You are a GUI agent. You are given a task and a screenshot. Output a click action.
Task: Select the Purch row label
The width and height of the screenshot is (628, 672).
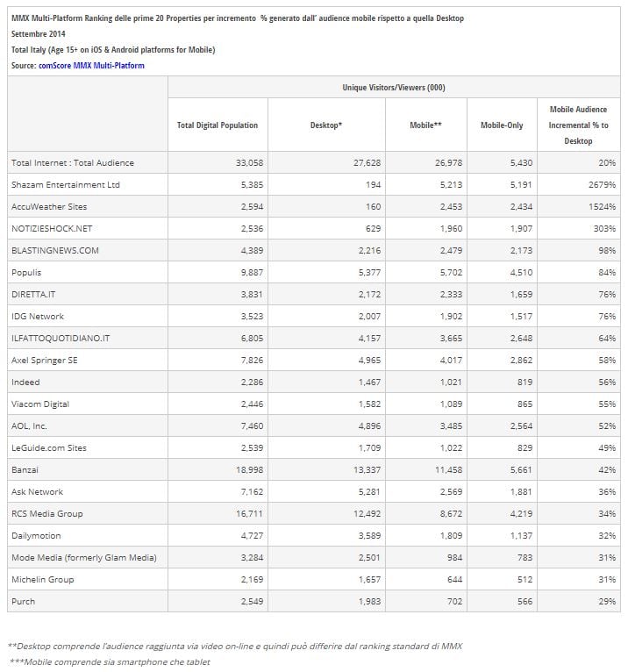(23, 601)
